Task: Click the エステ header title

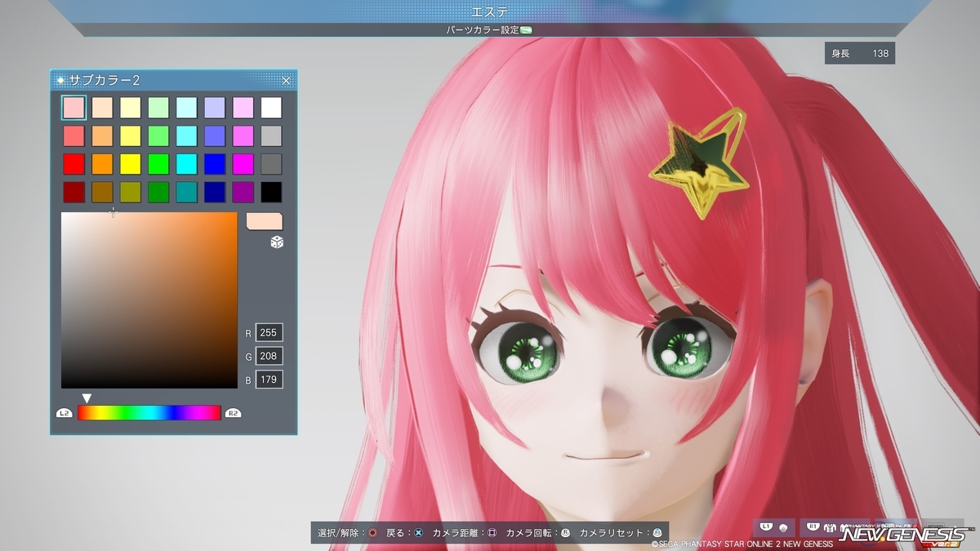Action: tap(490, 11)
